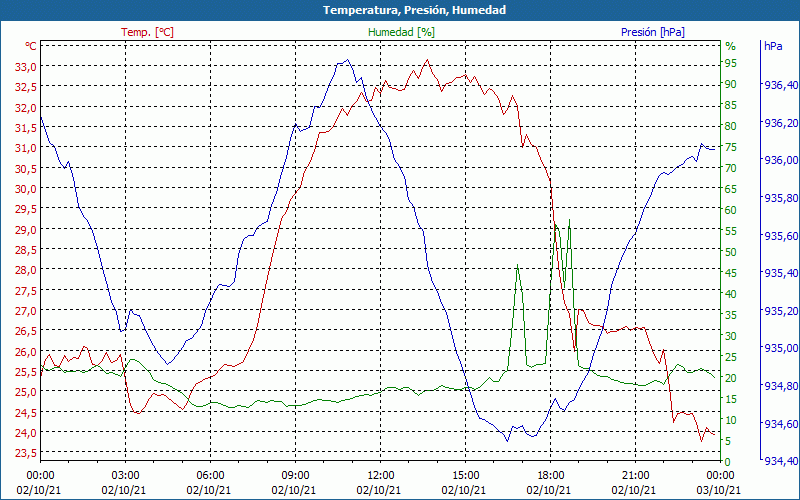Click the '30,0' temperature axis value
The width and height of the screenshot is (800, 500).
(x=26, y=189)
